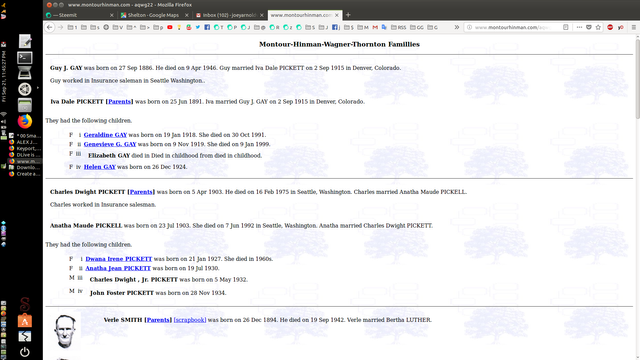
Task: Launch the scanner app from the dock
Action: (25, 73)
